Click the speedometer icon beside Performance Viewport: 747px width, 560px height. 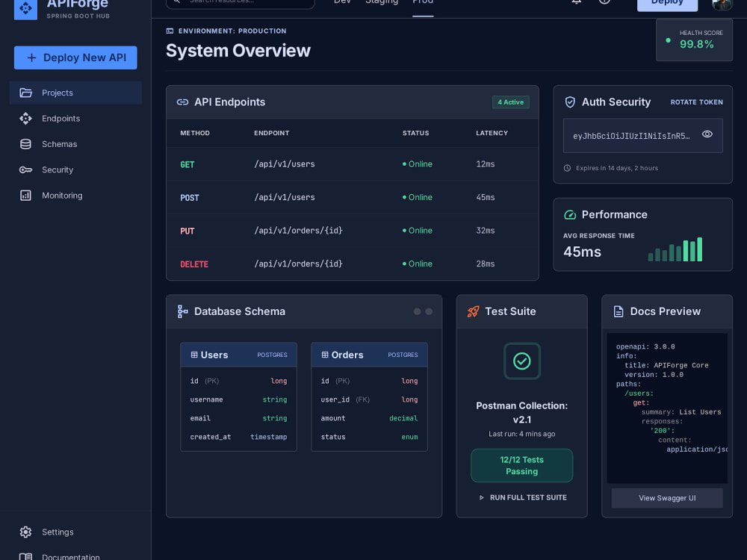pos(570,215)
